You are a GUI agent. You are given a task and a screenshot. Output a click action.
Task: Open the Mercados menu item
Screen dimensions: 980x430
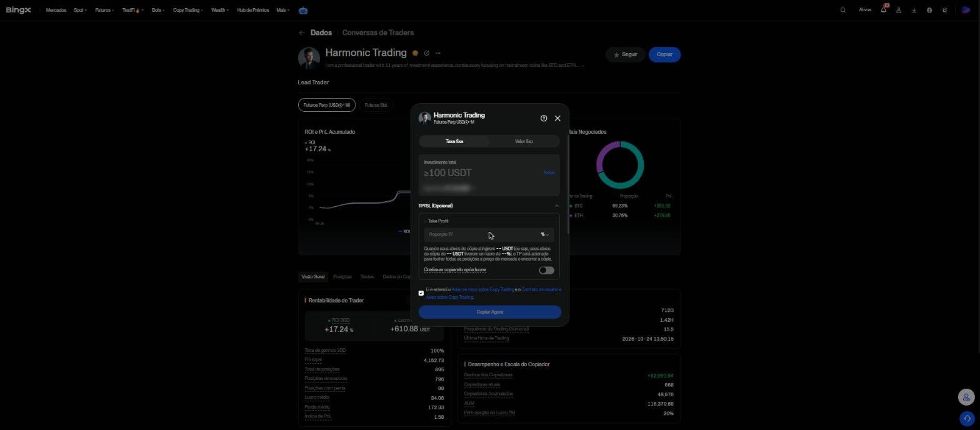point(56,10)
